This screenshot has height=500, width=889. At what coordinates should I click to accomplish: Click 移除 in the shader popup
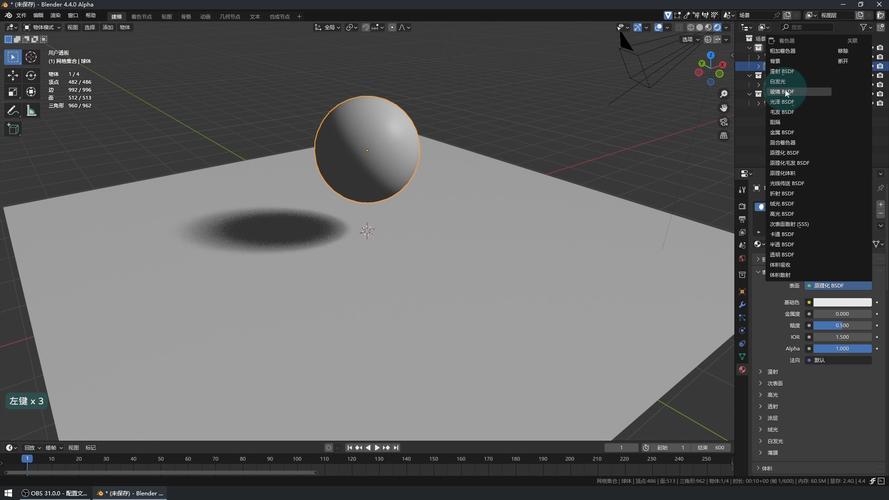point(843,51)
